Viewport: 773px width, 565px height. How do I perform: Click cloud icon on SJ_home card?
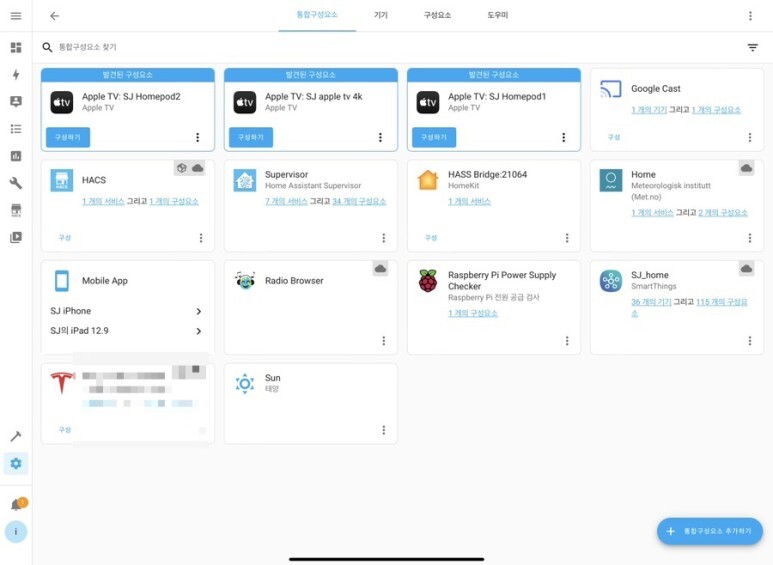pyautogui.click(x=746, y=269)
